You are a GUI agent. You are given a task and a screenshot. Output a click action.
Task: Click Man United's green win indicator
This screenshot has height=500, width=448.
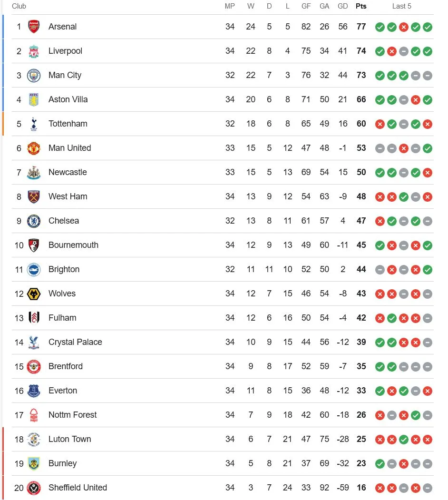[428, 148]
